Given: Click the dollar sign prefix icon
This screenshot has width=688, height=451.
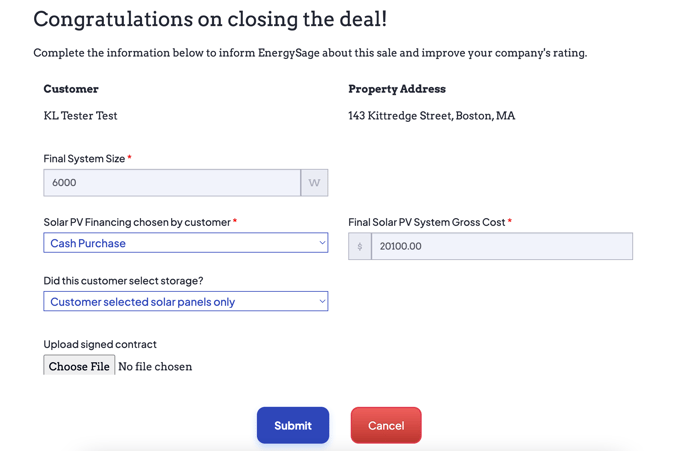Looking at the screenshot, I should 360,246.
